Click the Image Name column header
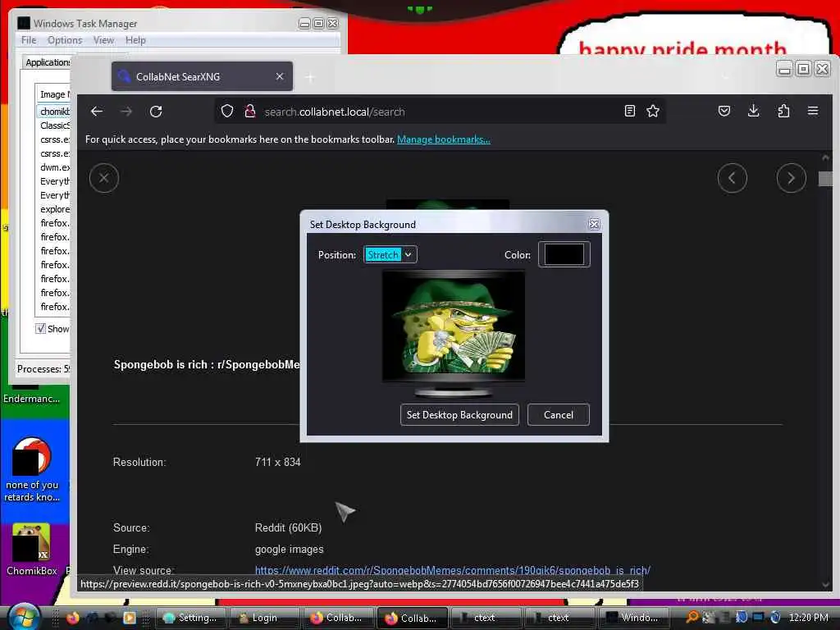Screen dimensions: 840x630 (53, 94)
